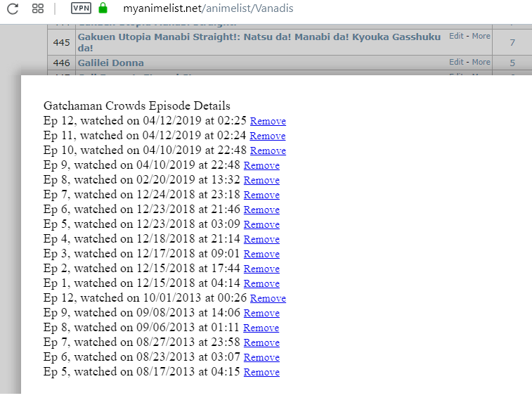Viewport: 532px width, 398px height.
Task: Remove Ep 12 watched on 04/12/2019
Action: 268,122
